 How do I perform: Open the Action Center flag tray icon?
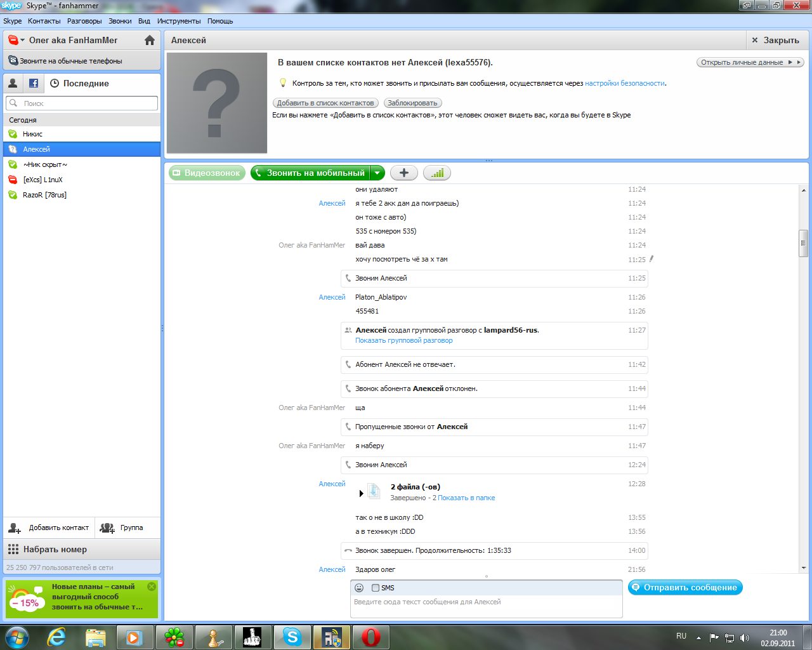(x=714, y=638)
